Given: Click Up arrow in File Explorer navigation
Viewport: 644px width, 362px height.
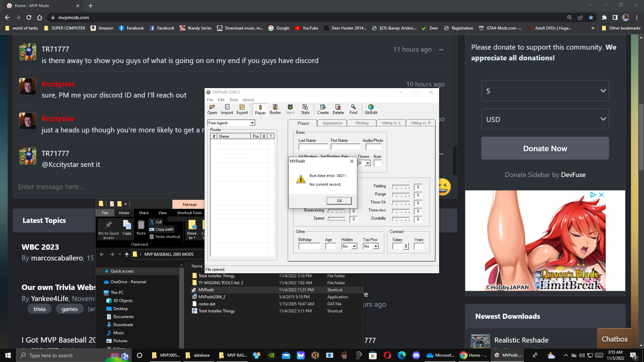Looking at the screenshot, I should (x=127, y=254).
